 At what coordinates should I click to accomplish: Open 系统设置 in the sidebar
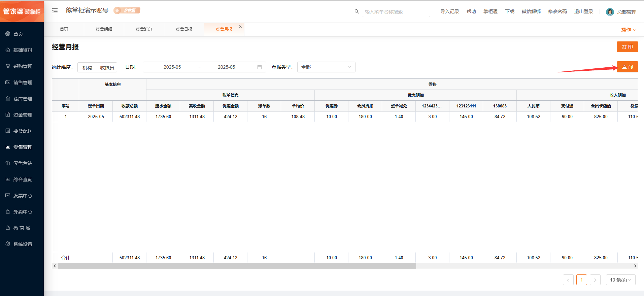click(23, 244)
